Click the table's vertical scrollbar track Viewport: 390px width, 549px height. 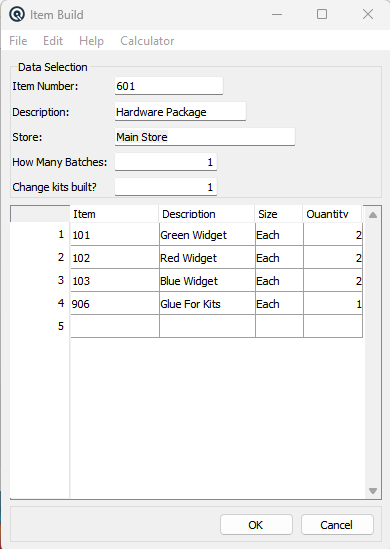[373, 353]
